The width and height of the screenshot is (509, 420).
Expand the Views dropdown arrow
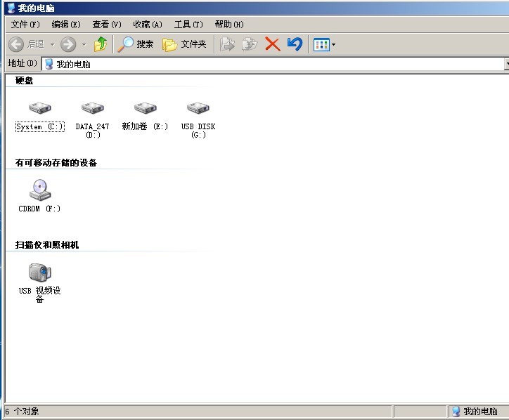333,44
